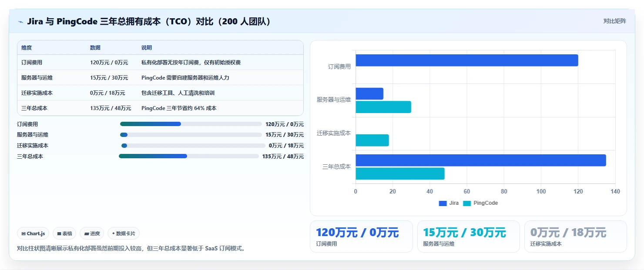This screenshot has width=644, height=270.
Task: Click the PingCode legend text
Action: coord(486,203)
